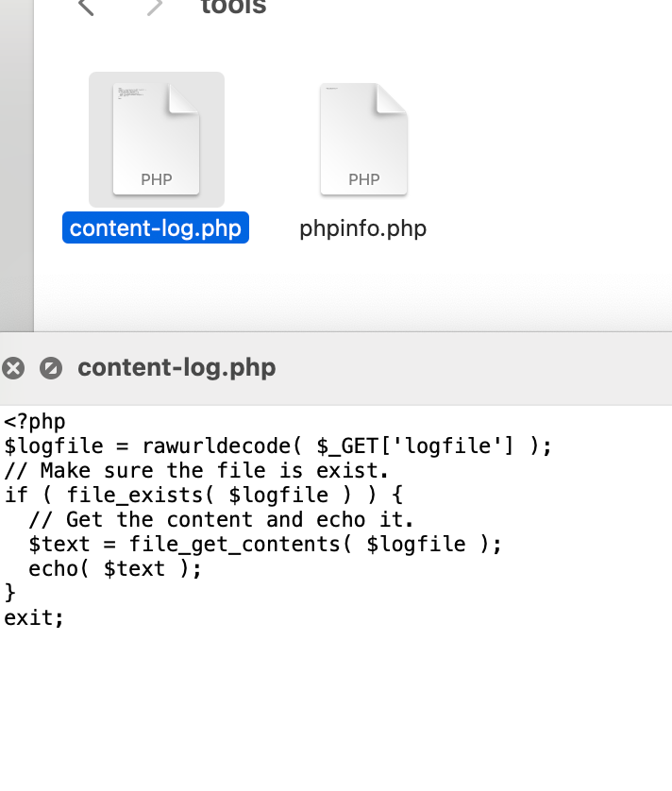Click the highlighted content-log.php filename label
The width and height of the screenshot is (672, 791).
tap(156, 228)
